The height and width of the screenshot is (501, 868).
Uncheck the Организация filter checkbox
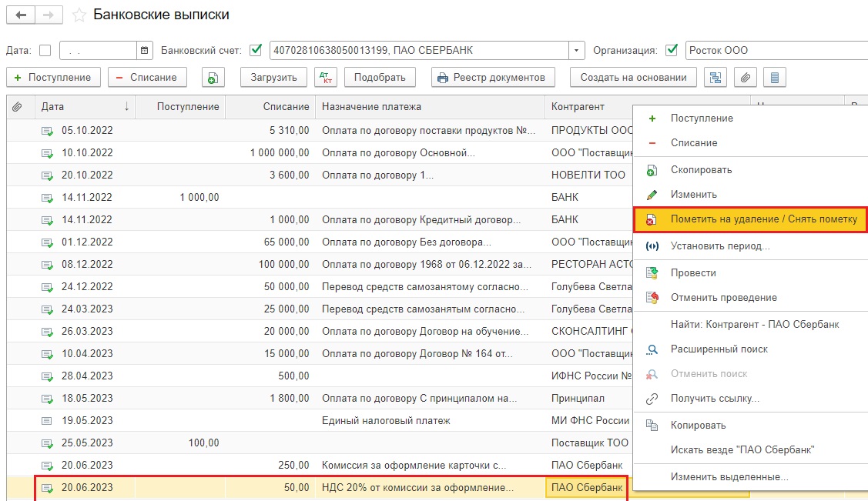pos(672,50)
